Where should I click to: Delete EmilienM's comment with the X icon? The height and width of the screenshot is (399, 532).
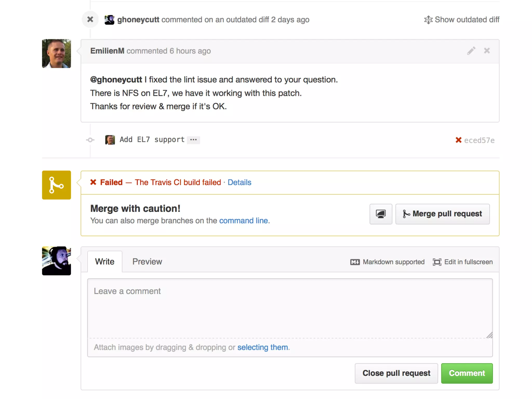point(487,51)
